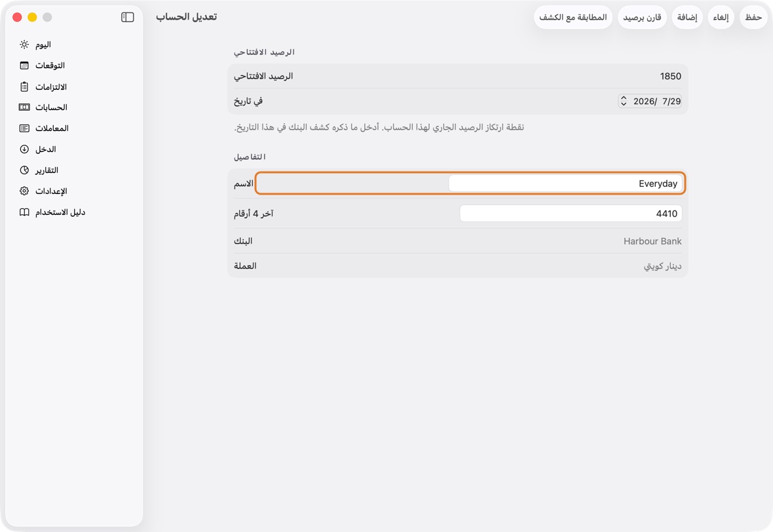Open الإعدادات in the sidebar

point(51,191)
